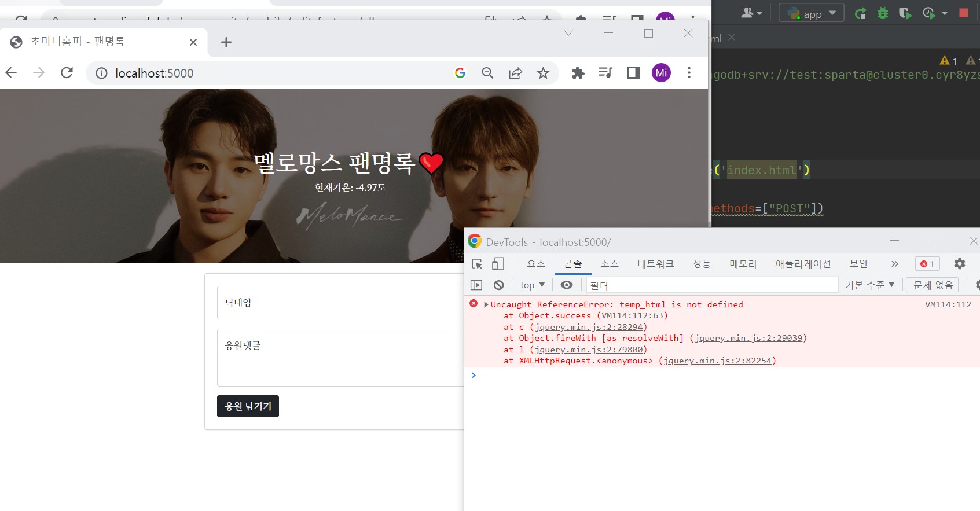Toggle console sidebar in DevTools
The image size is (980, 511).
coord(476,285)
